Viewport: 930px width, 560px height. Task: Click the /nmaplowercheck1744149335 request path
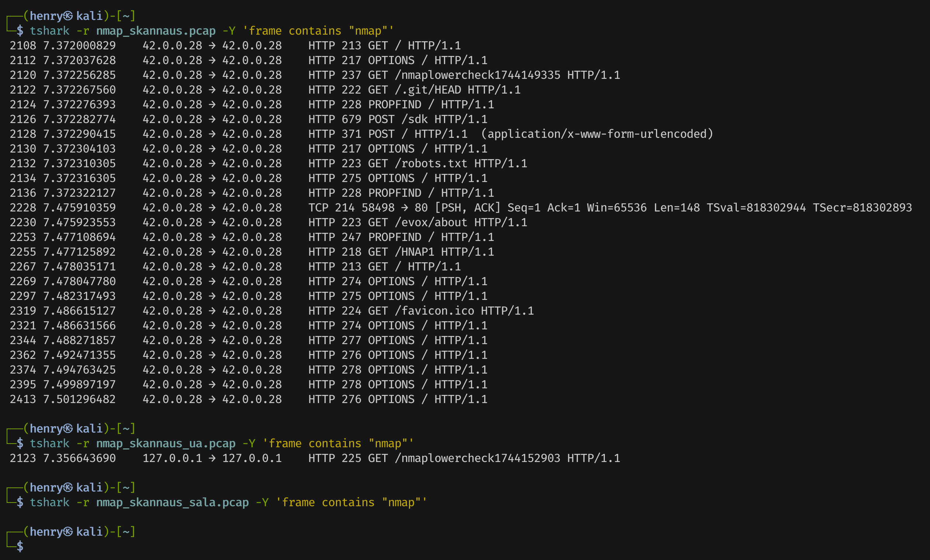tap(477, 75)
